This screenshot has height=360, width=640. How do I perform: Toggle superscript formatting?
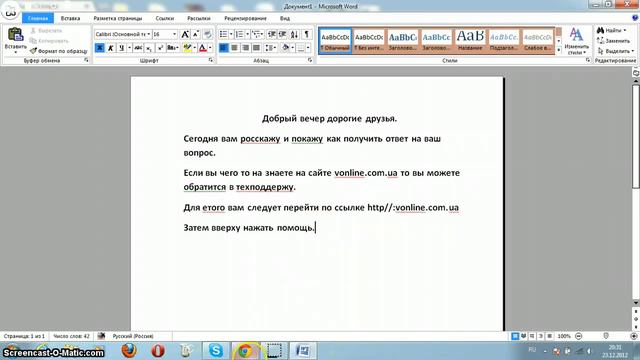[x=160, y=48]
